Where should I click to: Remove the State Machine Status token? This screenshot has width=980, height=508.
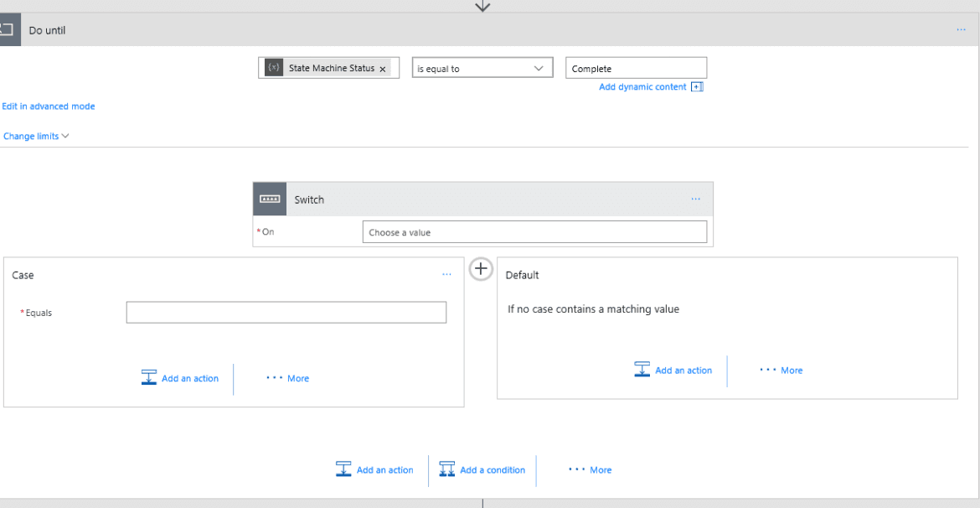383,68
